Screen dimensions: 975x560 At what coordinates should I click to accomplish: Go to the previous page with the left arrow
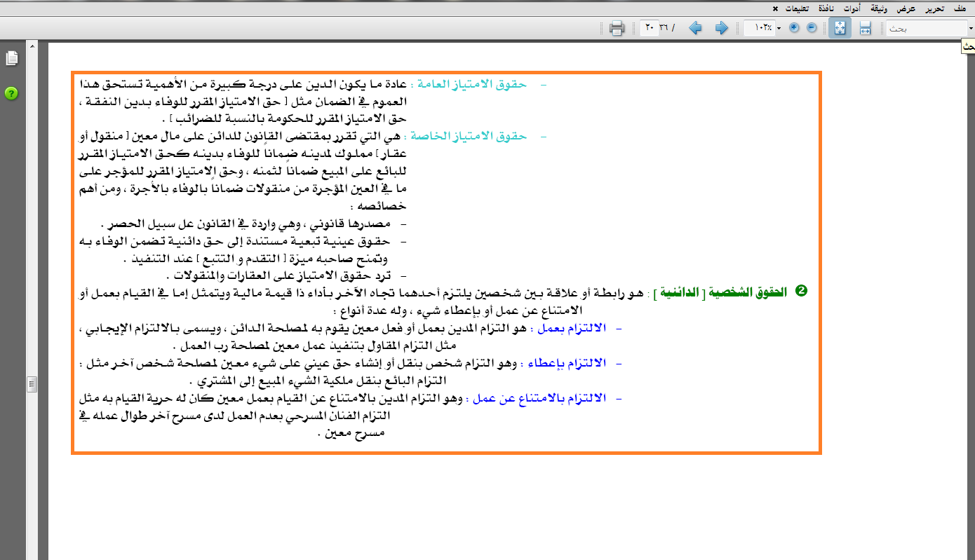point(695,28)
